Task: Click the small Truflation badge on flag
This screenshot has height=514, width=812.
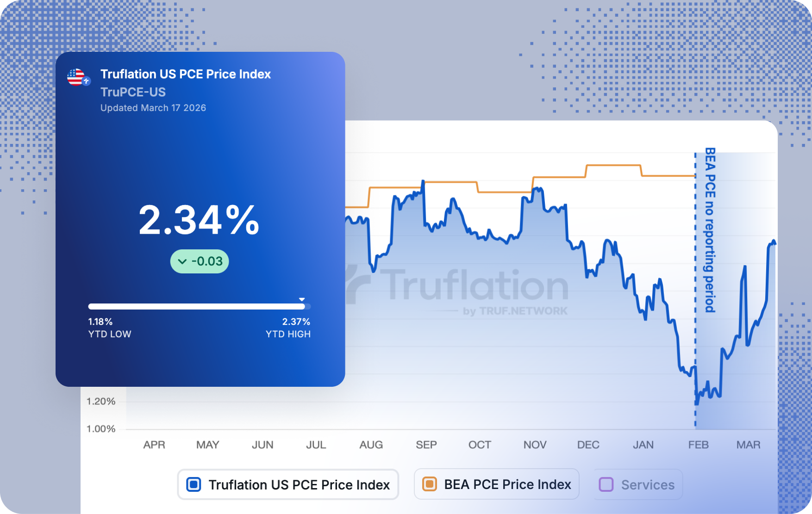Action: (x=86, y=81)
